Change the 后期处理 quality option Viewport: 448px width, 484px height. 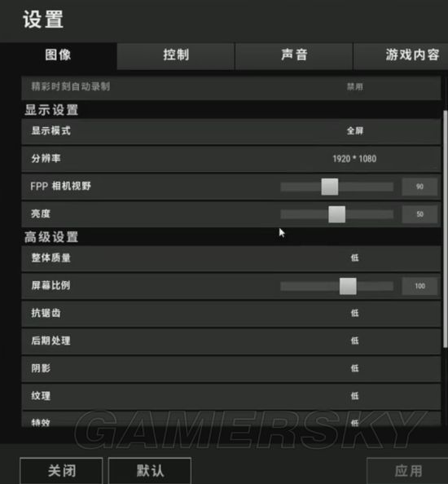point(355,341)
